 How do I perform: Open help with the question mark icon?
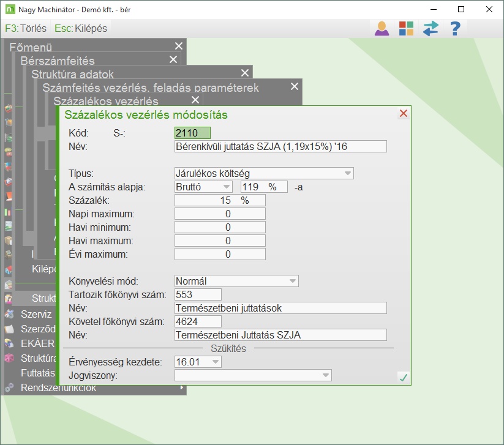pyautogui.click(x=454, y=28)
